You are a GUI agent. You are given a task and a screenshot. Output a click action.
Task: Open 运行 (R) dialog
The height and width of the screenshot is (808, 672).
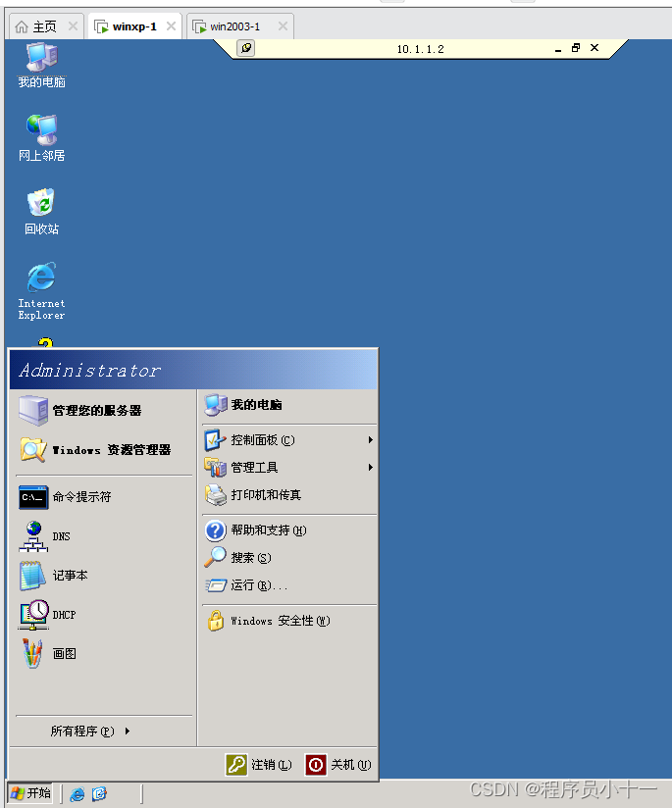pyautogui.click(x=289, y=584)
